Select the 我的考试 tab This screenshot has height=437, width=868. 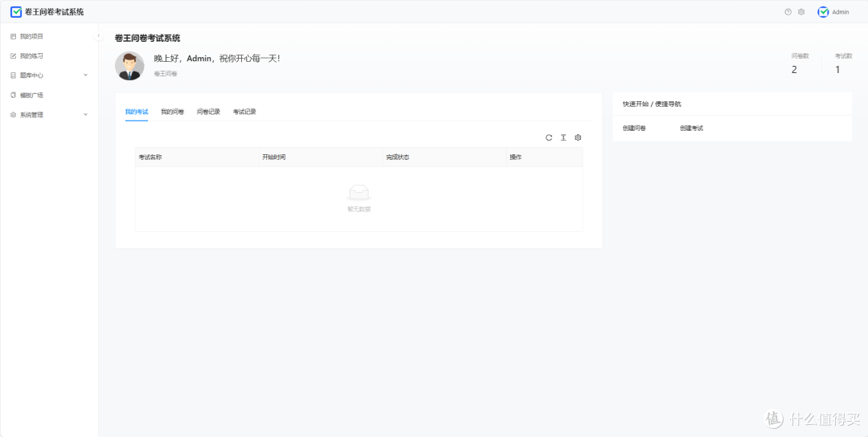tap(137, 112)
